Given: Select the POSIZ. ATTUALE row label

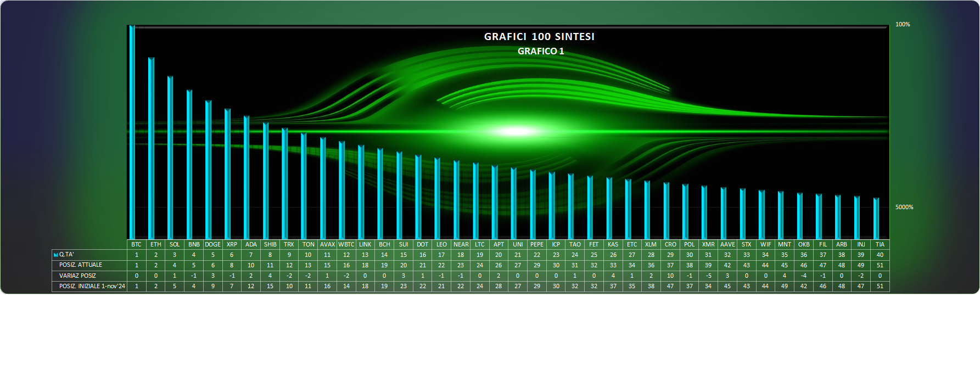Looking at the screenshot, I should click(81, 265).
